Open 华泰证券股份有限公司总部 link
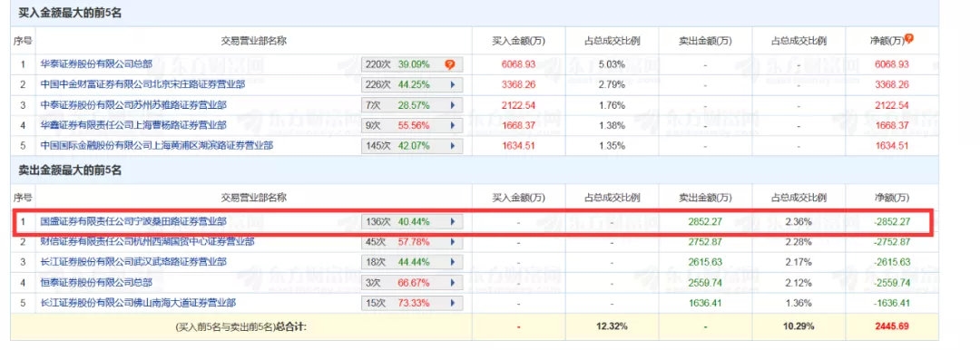The image size is (980, 350). click(x=96, y=64)
